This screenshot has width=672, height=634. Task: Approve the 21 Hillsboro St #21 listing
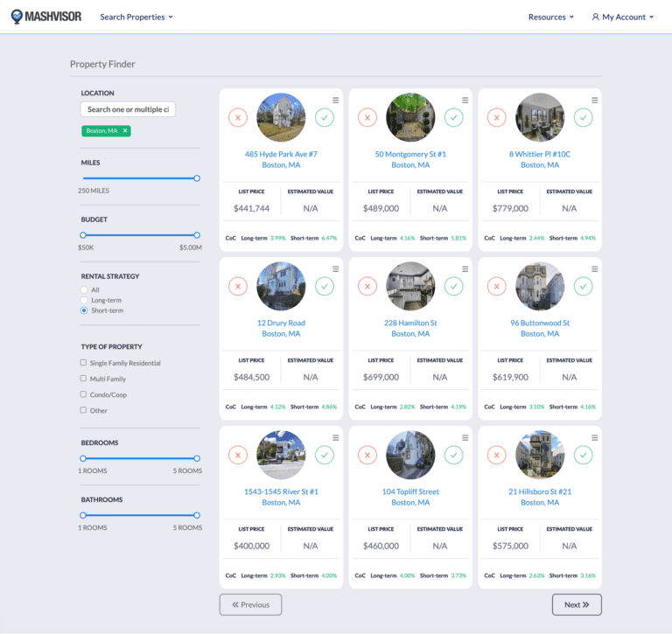[583, 455]
